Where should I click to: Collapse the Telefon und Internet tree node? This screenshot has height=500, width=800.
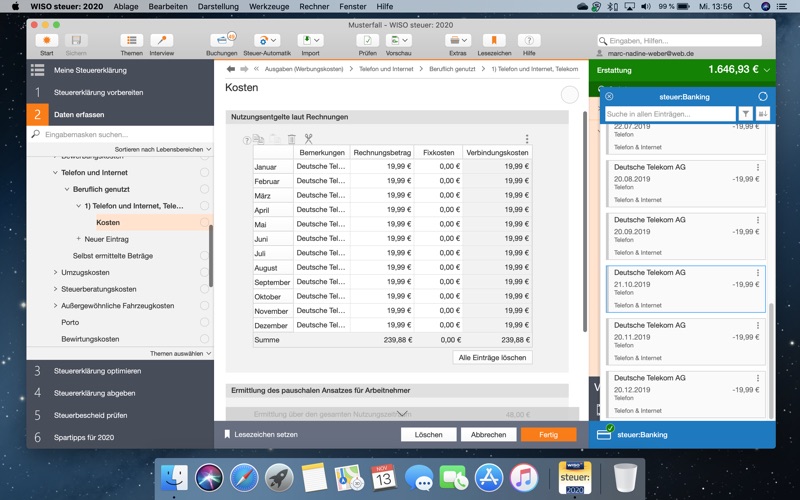click(x=55, y=172)
